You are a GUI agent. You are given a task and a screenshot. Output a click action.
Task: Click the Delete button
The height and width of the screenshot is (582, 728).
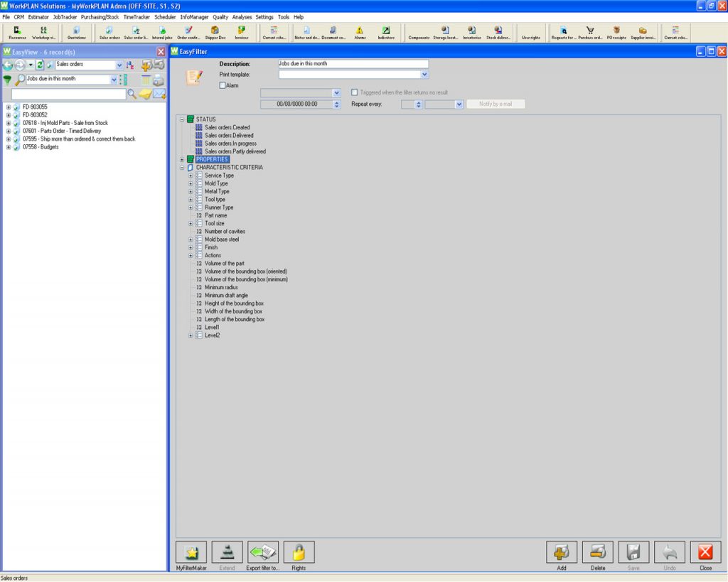[x=597, y=552]
